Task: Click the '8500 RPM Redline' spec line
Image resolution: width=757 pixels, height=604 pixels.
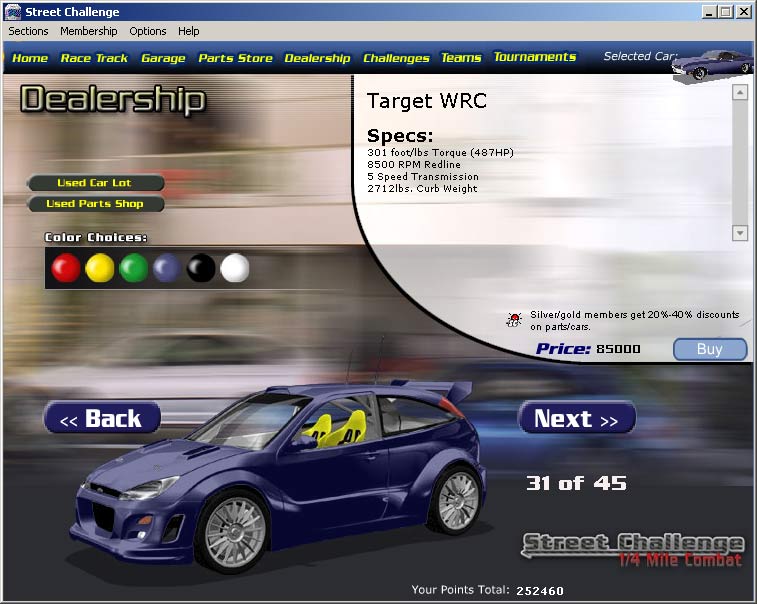Action: click(x=414, y=165)
